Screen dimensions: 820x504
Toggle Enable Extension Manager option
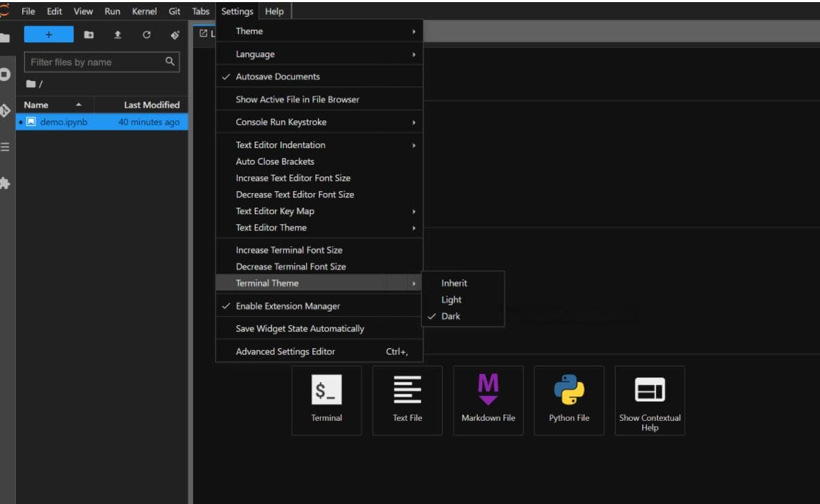319,306
